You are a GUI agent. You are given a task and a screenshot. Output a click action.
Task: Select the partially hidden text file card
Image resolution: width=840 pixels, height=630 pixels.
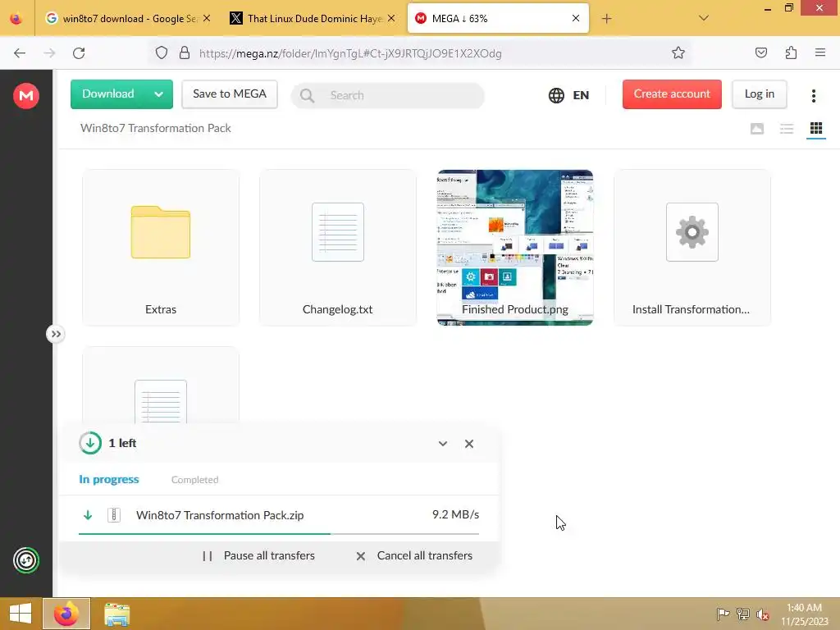pyautogui.click(x=161, y=386)
